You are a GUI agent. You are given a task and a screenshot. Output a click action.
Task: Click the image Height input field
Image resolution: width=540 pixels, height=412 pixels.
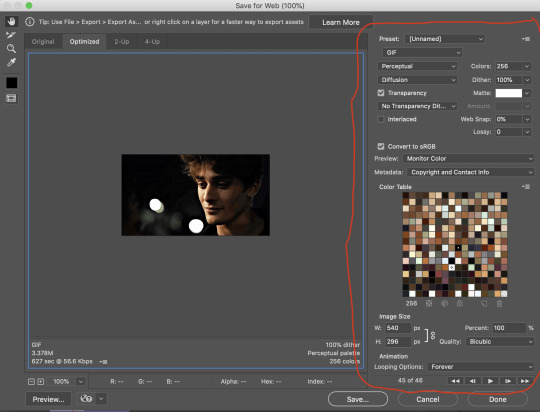(398, 342)
